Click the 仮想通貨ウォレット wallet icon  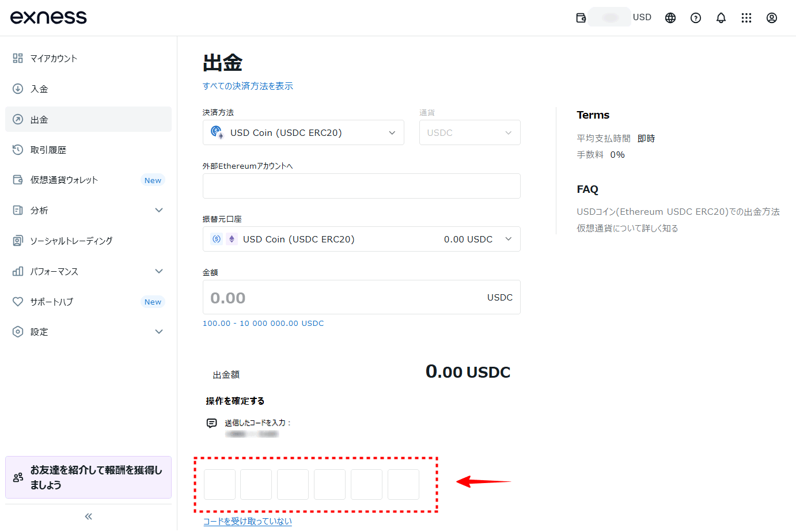tap(18, 180)
